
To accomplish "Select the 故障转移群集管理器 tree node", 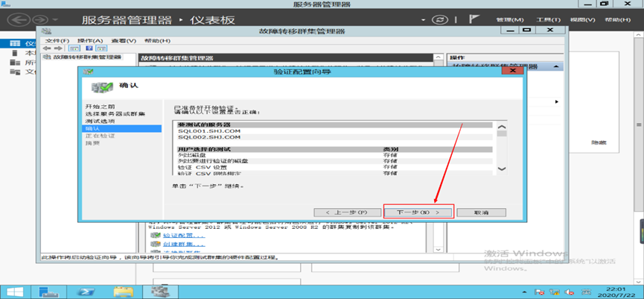I will pyautogui.click(x=87, y=57).
